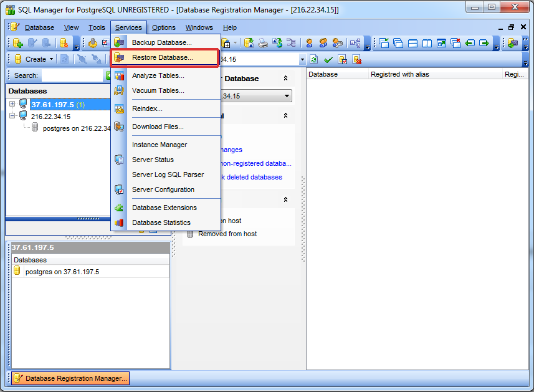
Task: Expand the 37.61.197.5 host tree node
Action: (12, 104)
